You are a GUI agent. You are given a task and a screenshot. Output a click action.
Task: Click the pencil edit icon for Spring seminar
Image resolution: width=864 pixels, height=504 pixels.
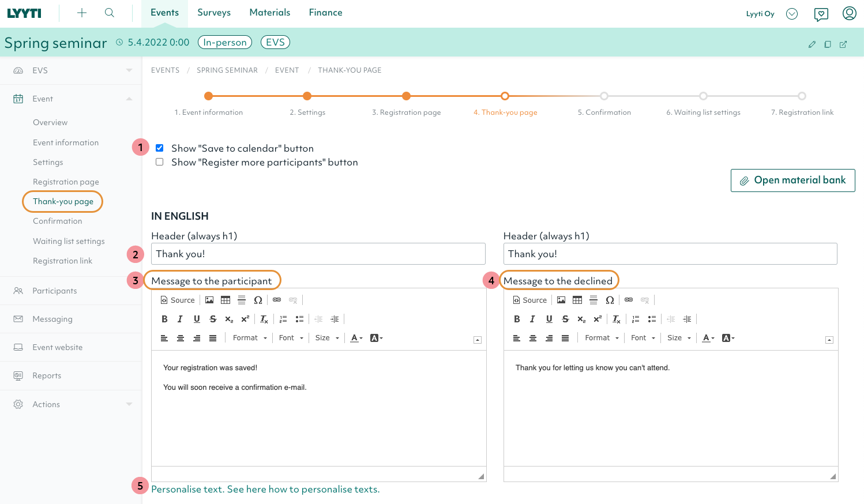click(x=812, y=44)
